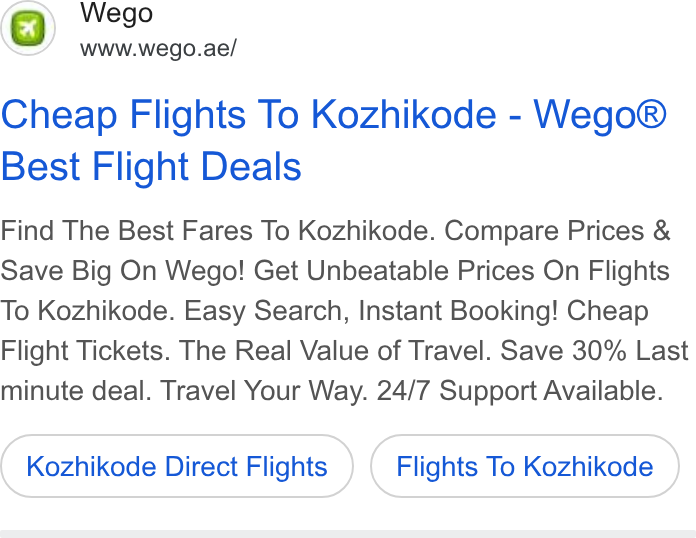Viewport: 696px width, 538px height.
Task: Click the Best Flight Deals title line
Action: (x=151, y=167)
